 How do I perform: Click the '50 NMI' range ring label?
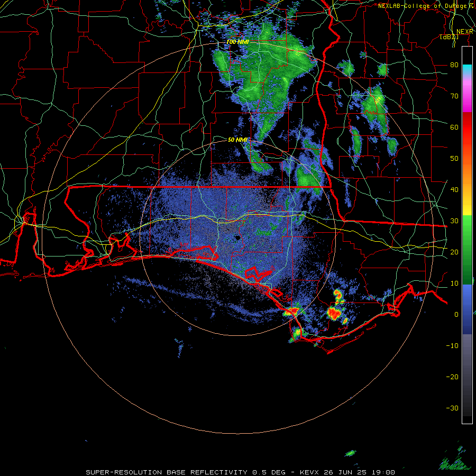(x=237, y=140)
